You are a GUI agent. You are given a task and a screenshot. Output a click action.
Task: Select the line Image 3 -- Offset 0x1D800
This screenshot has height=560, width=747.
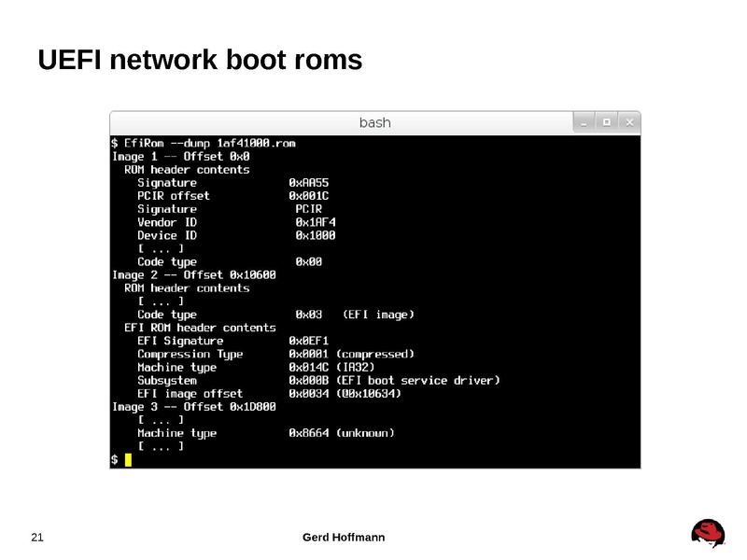coord(194,406)
